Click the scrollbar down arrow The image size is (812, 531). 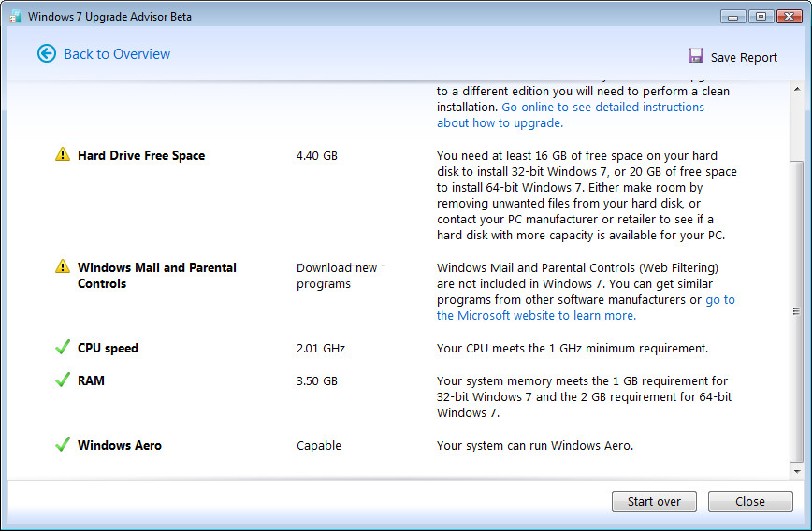click(796, 472)
